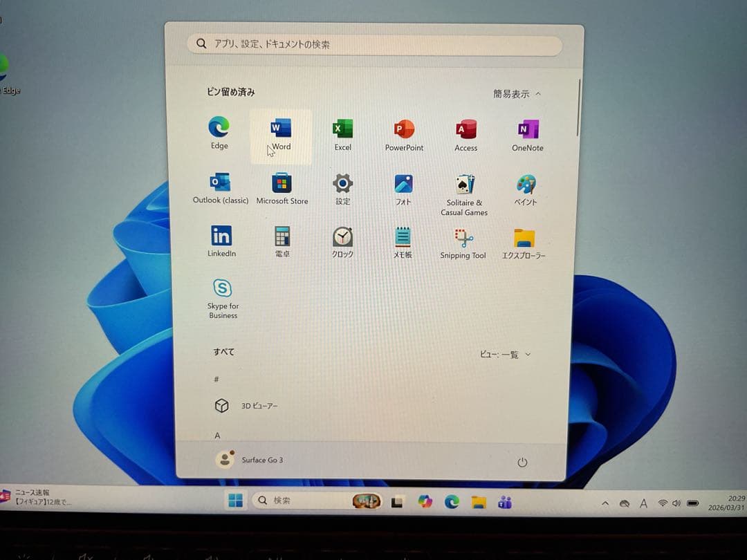Launch PowerPoint from pinned apps
Screen dimensions: 747x560
(x=404, y=136)
